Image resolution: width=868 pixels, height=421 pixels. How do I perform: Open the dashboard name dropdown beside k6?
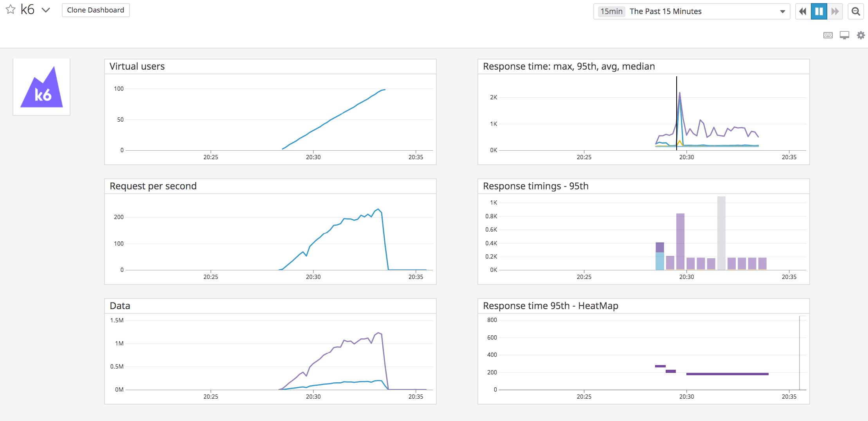pyautogui.click(x=46, y=10)
